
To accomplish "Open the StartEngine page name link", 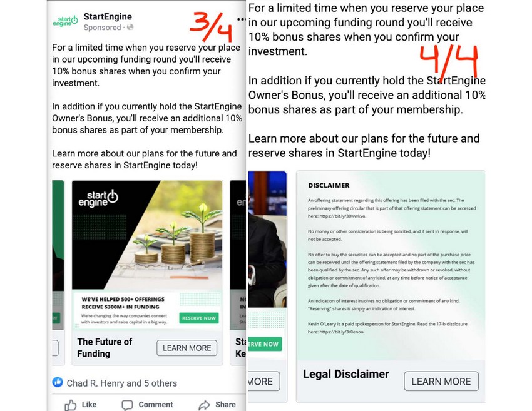I will tap(108, 17).
